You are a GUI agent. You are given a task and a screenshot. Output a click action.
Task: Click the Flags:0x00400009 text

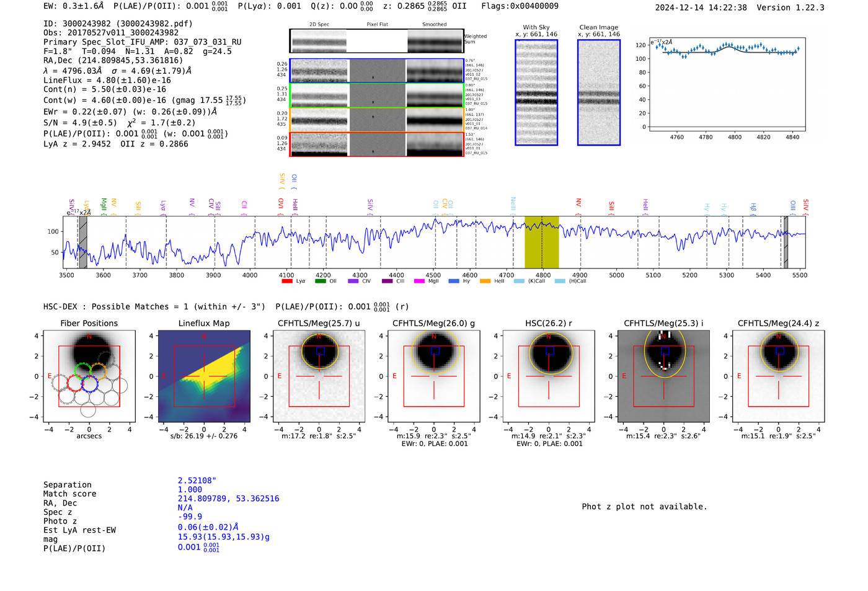pos(520,6)
